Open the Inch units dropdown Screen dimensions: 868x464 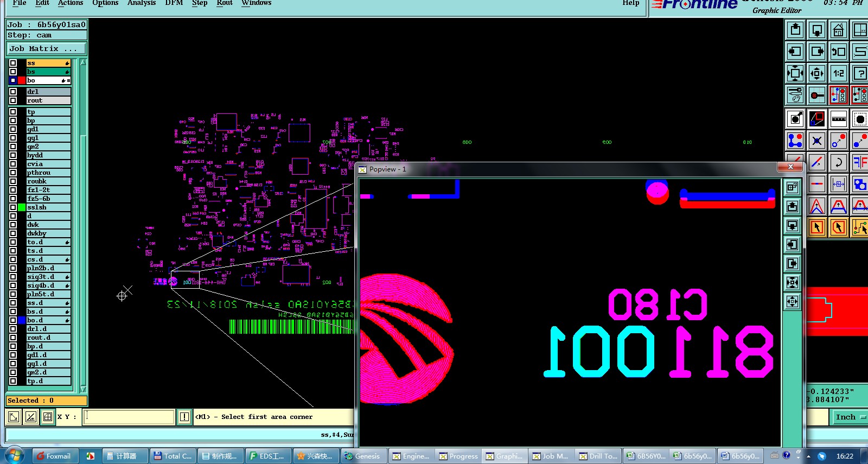point(850,417)
